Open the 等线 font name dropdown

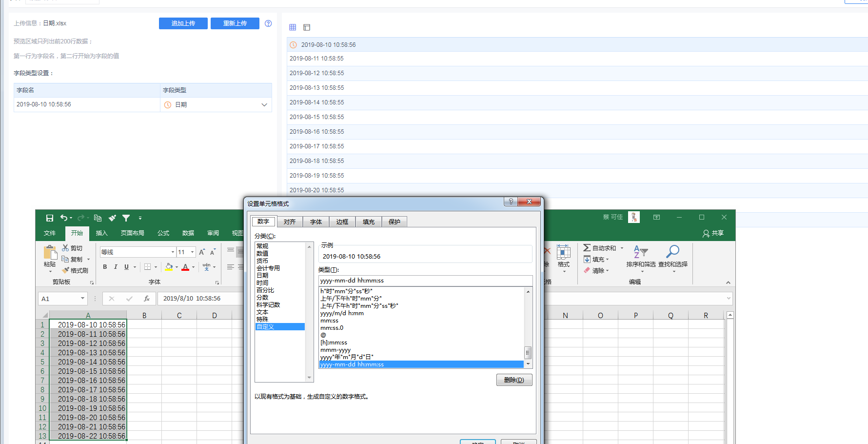(173, 252)
